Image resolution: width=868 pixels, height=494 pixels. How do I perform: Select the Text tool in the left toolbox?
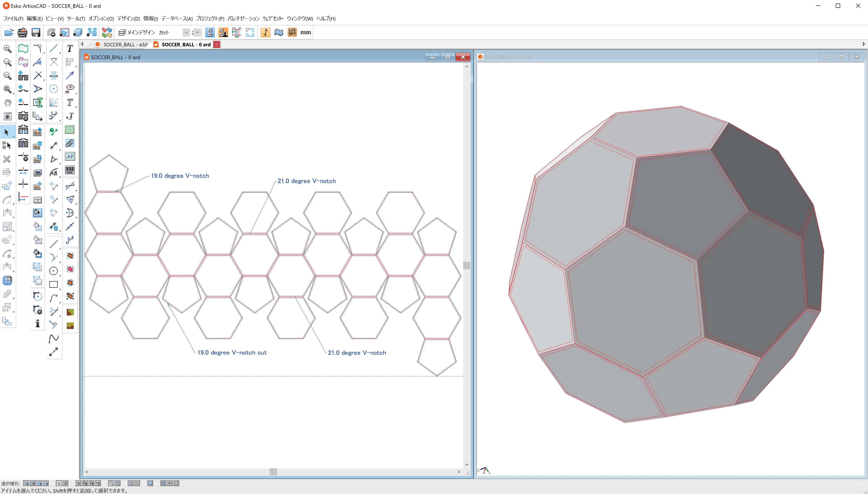pyautogui.click(x=70, y=48)
